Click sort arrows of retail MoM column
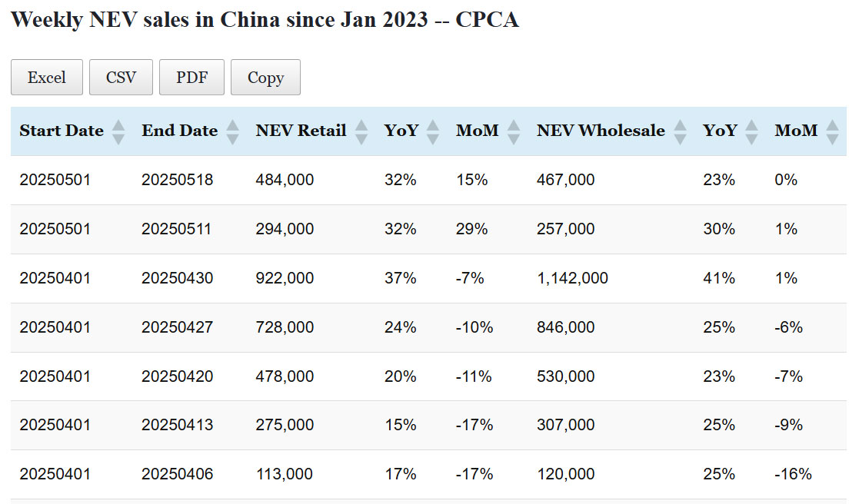The height and width of the screenshot is (504, 849). coord(514,131)
